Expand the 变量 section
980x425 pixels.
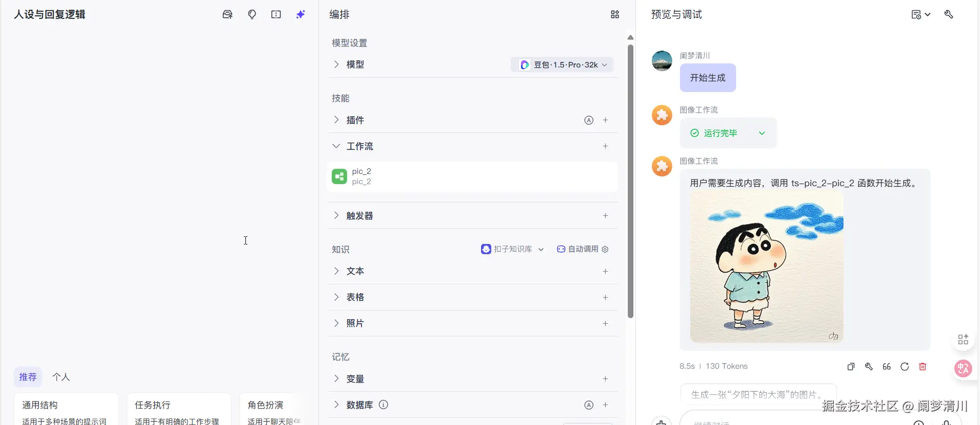point(336,378)
